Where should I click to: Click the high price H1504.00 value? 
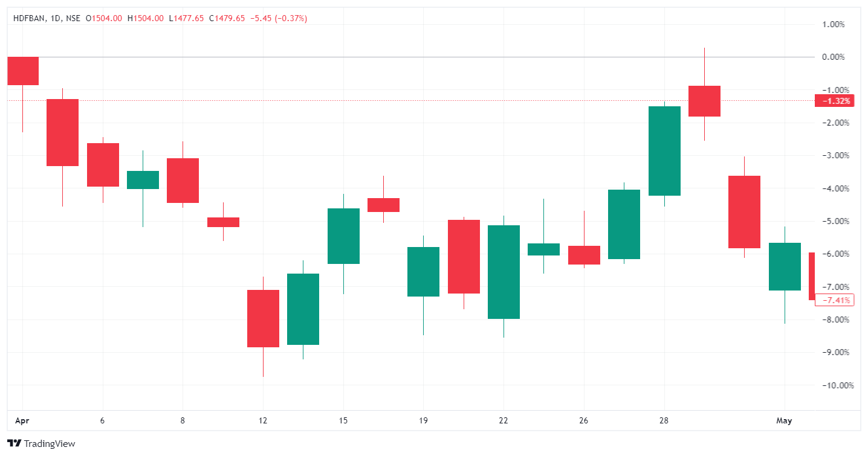tap(146, 18)
